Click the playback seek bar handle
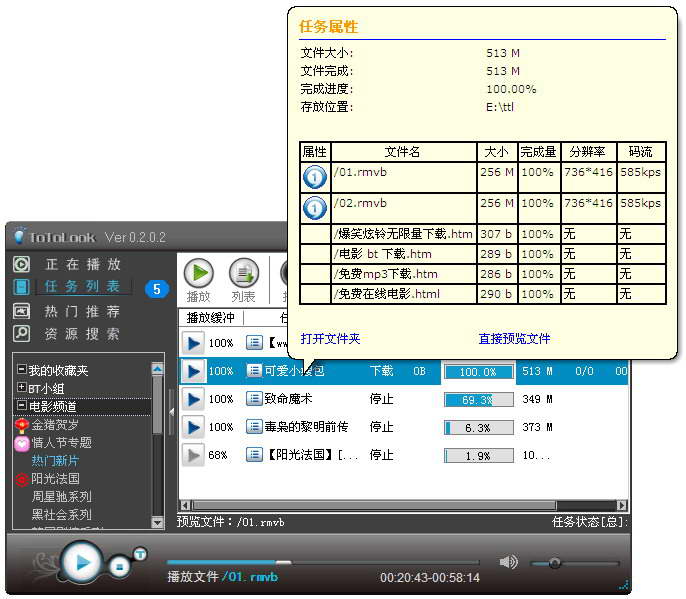Image resolution: width=686 pixels, height=599 pixels. (284, 562)
